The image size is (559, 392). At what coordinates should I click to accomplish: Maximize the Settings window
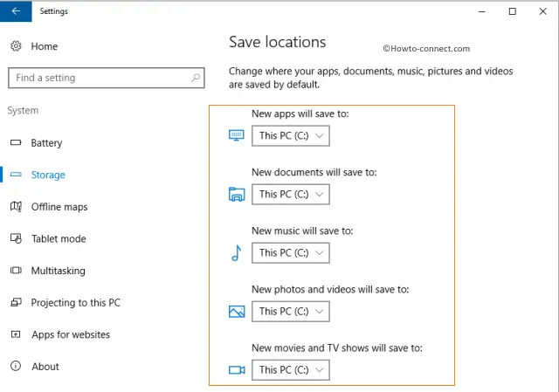click(x=513, y=11)
